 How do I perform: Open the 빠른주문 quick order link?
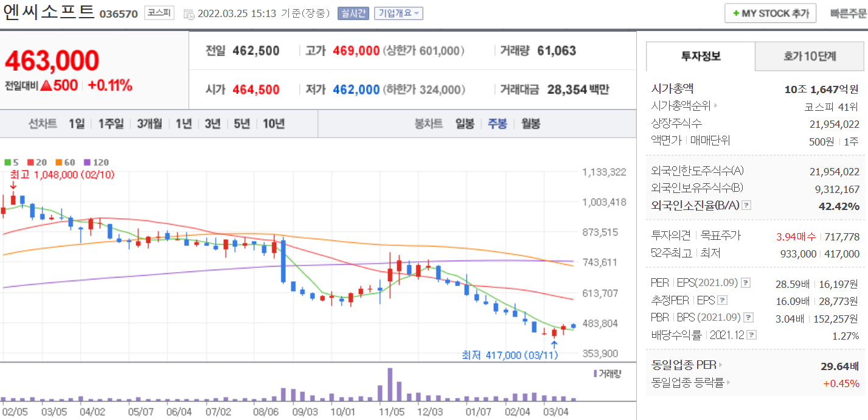click(x=849, y=13)
